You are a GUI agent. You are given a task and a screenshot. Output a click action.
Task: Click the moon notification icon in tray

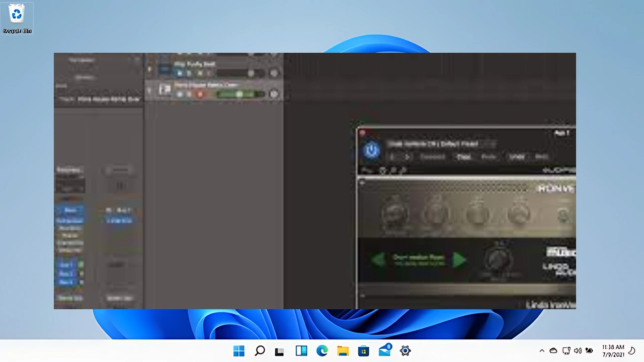tap(633, 350)
